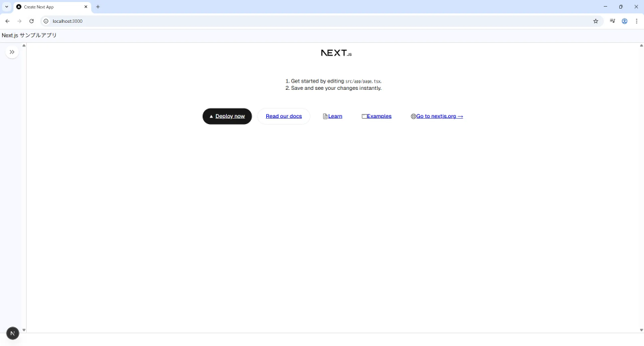Click the page scrollbar down arrow
This screenshot has width=644, height=346.
click(641, 330)
